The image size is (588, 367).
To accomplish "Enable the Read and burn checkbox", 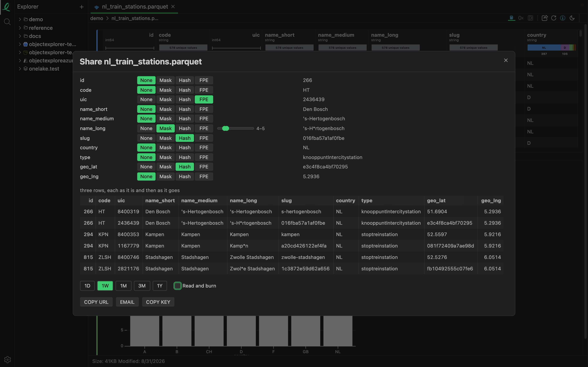I will pos(177,286).
